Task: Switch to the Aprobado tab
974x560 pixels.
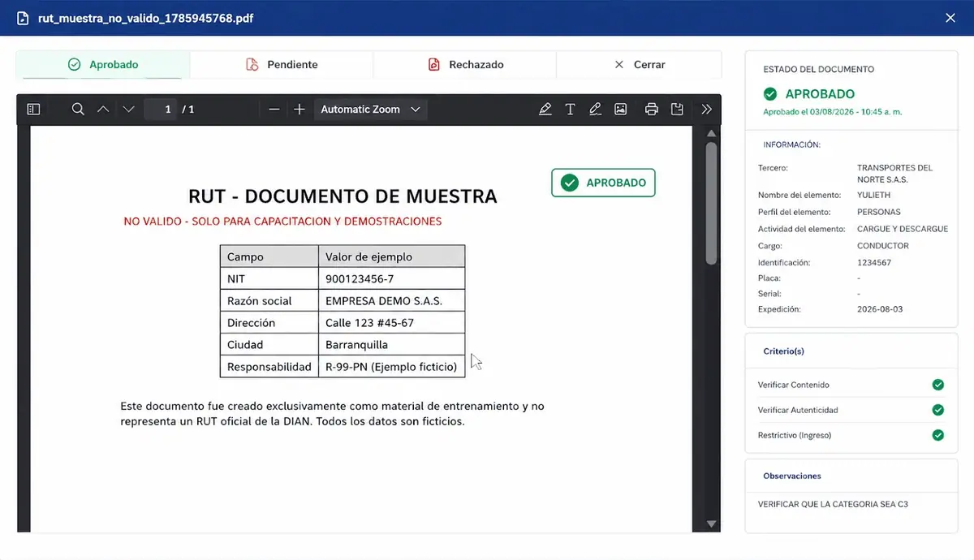Action: [x=103, y=64]
